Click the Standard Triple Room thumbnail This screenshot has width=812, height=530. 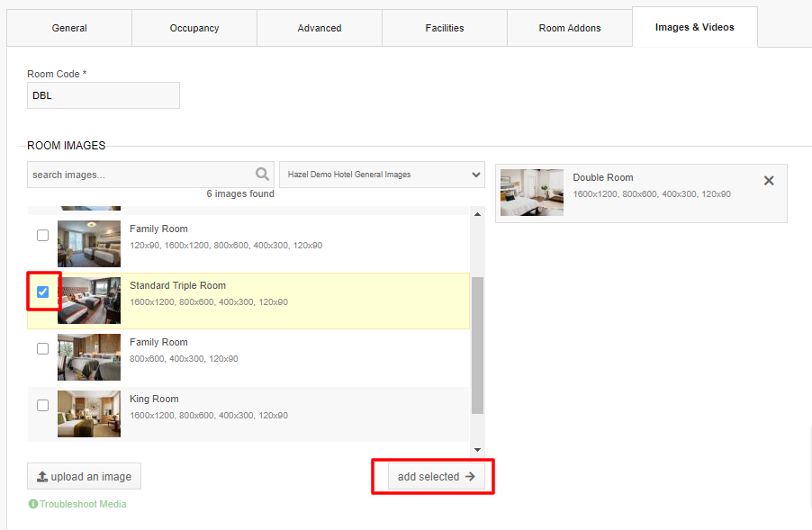89,301
